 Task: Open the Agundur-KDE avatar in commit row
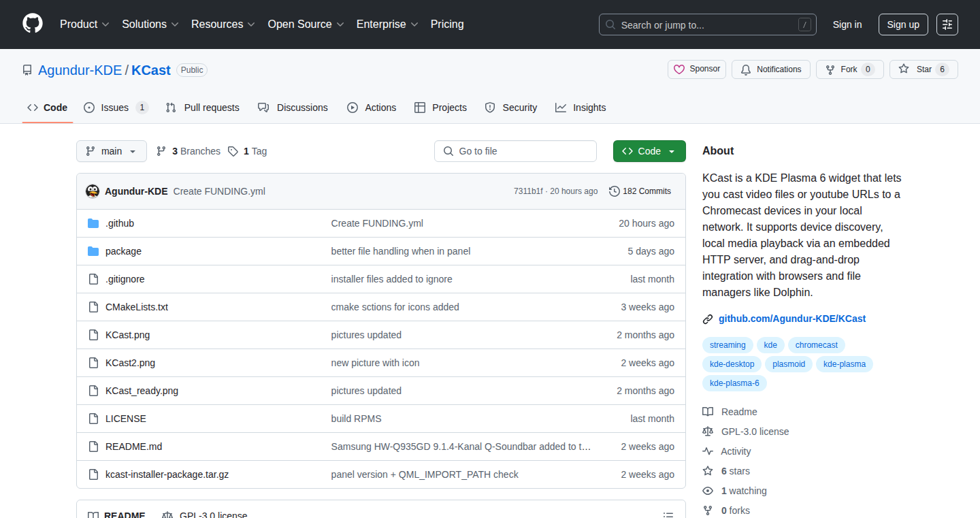point(93,191)
